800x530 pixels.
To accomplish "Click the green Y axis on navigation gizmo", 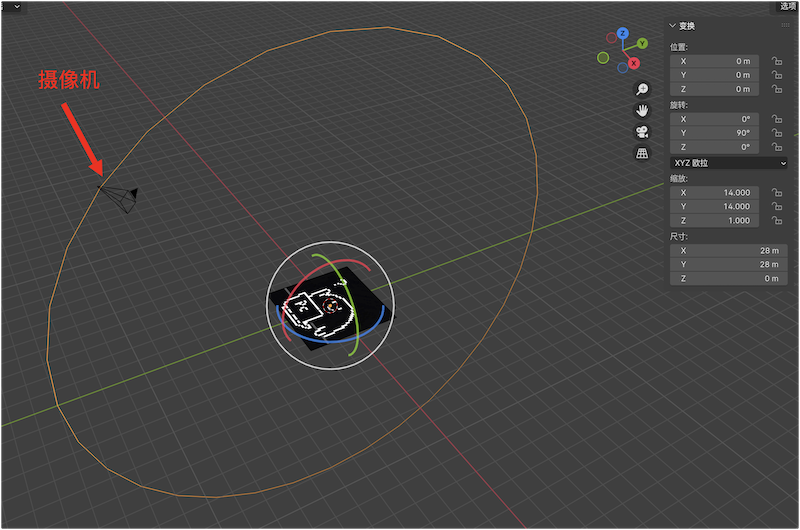I will click(x=642, y=43).
